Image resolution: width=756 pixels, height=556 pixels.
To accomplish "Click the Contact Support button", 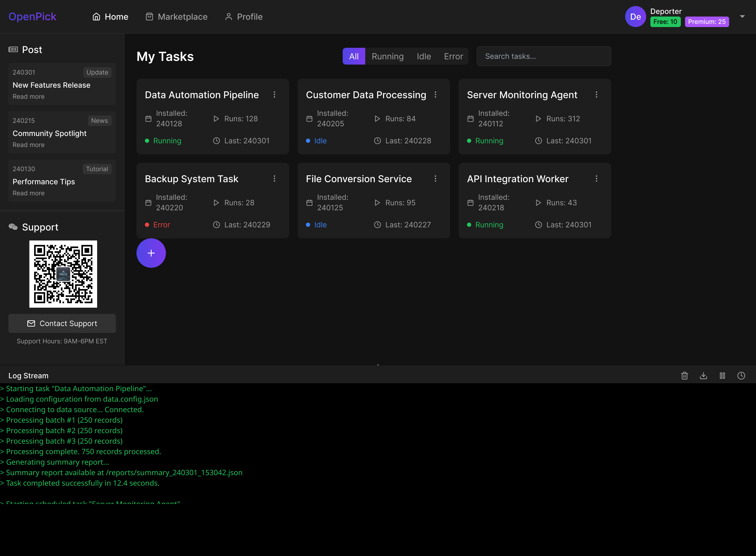I will 62,323.
